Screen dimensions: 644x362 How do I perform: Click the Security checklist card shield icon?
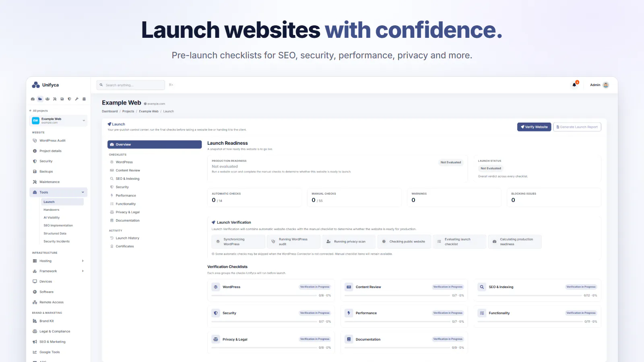[216, 313]
